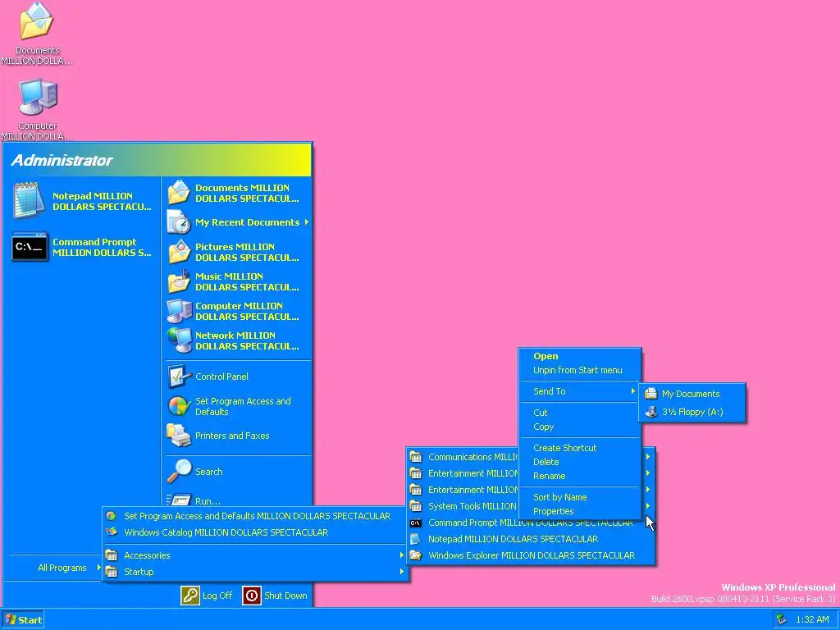The width and height of the screenshot is (840, 630).
Task: Expand the Accessories submenu arrow
Action: pyautogui.click(x=401, y=555)
